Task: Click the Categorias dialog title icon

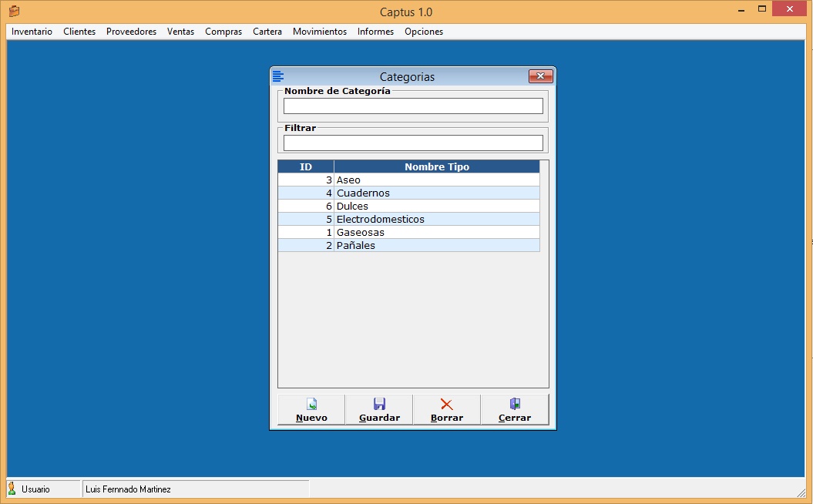Action: click(x=278, y=76)
